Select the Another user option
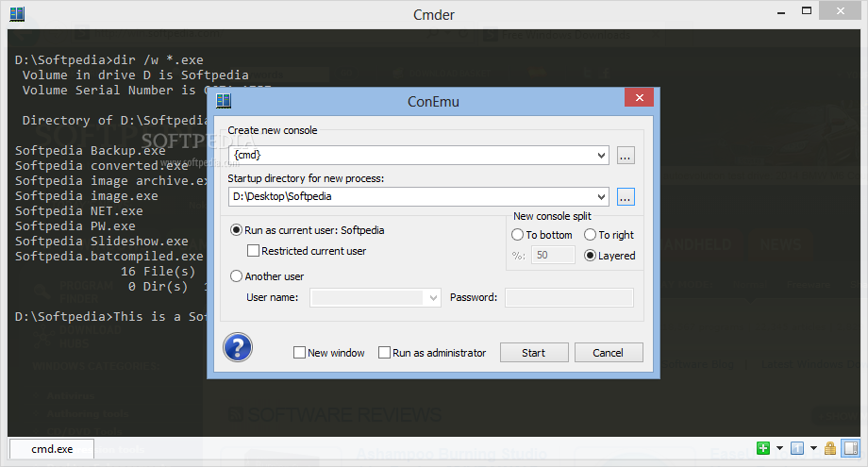868x467 pixels. point(267,276)
